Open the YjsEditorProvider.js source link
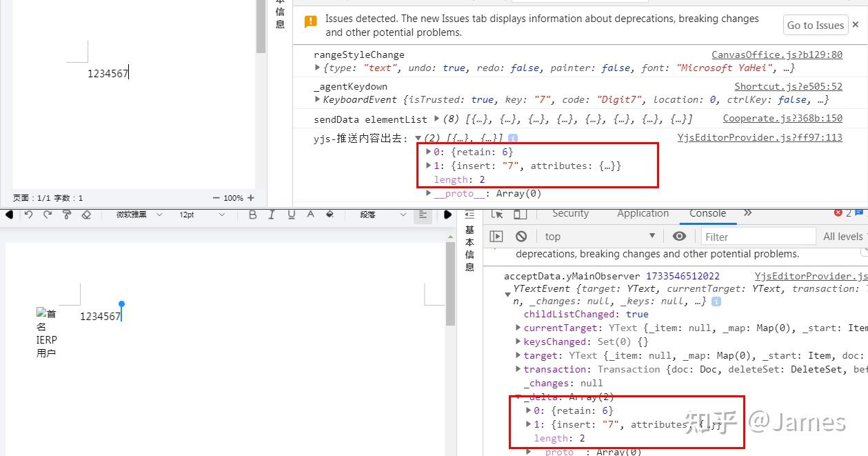 tap(760, 137)
